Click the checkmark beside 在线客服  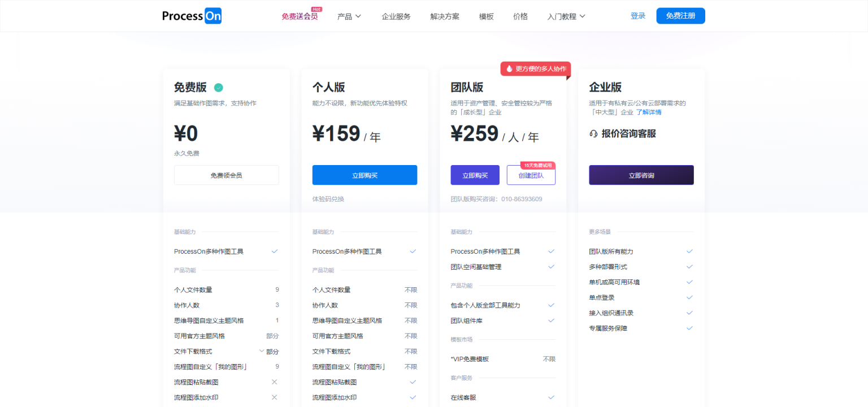pyautogui.click(x=551, y=397)
